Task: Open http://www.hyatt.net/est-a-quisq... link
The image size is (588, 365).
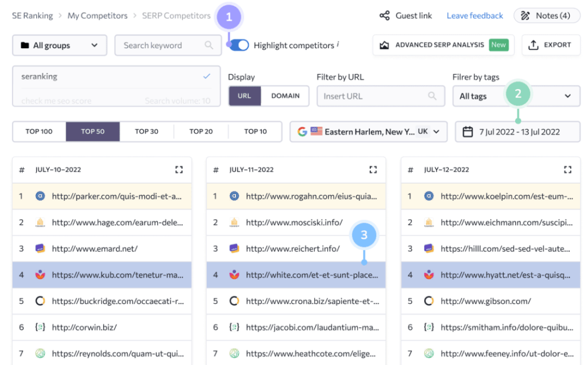Action: [x=505, y=275]
